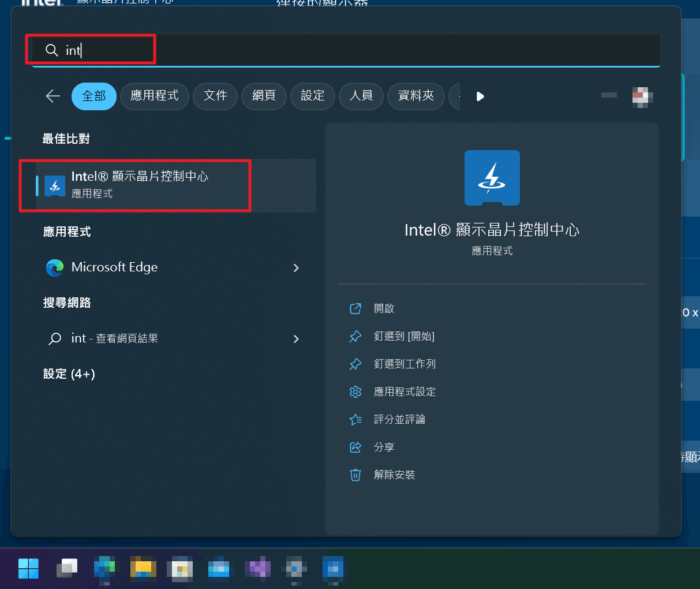Click the Microsoft Edge icon
The width and height of the screenshot is (700, 589).
pyautogui.click(x=55, y=267)
